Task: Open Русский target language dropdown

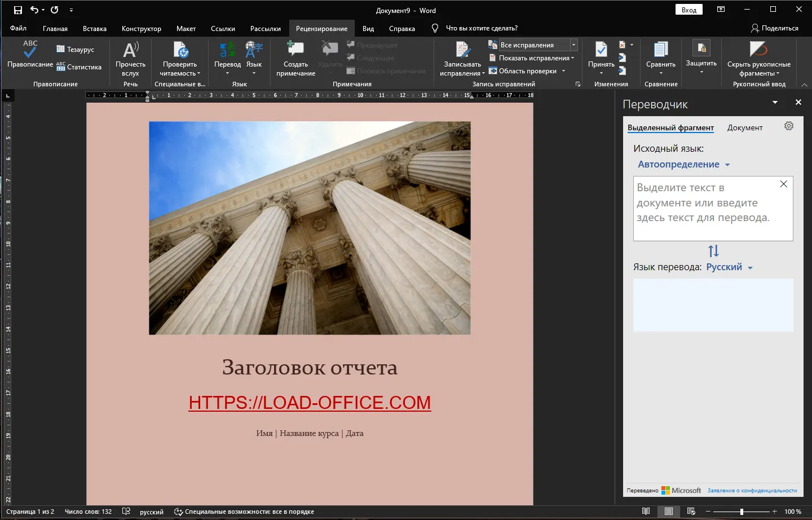Action: (x=730, y=267)
